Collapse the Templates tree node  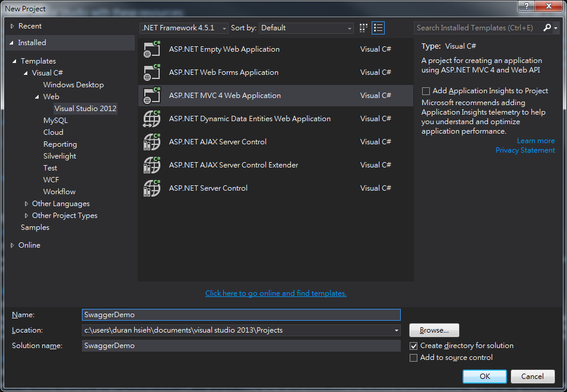[x=14, y=61]
